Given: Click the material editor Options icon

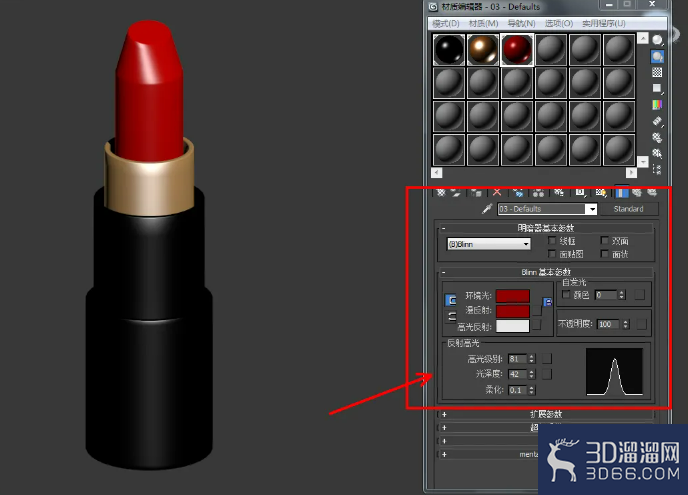Looking at the screenshot, I should point(657,137).
